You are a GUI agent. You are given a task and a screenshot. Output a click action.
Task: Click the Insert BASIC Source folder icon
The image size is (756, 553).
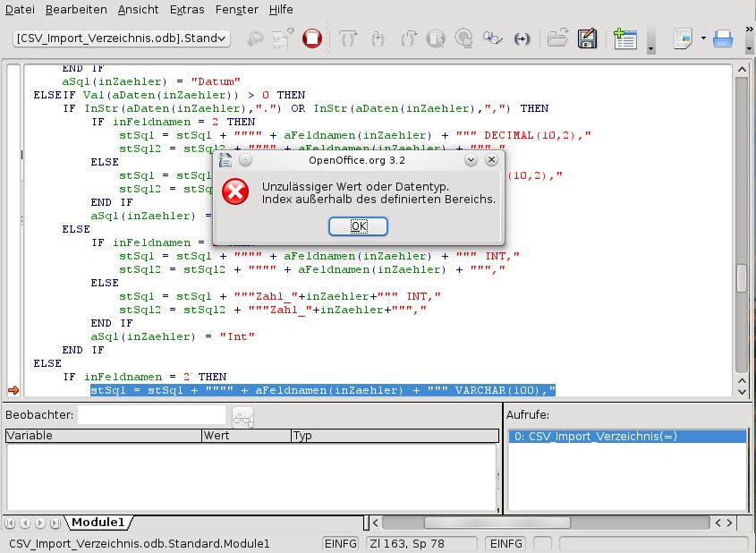tap(557, 38)
